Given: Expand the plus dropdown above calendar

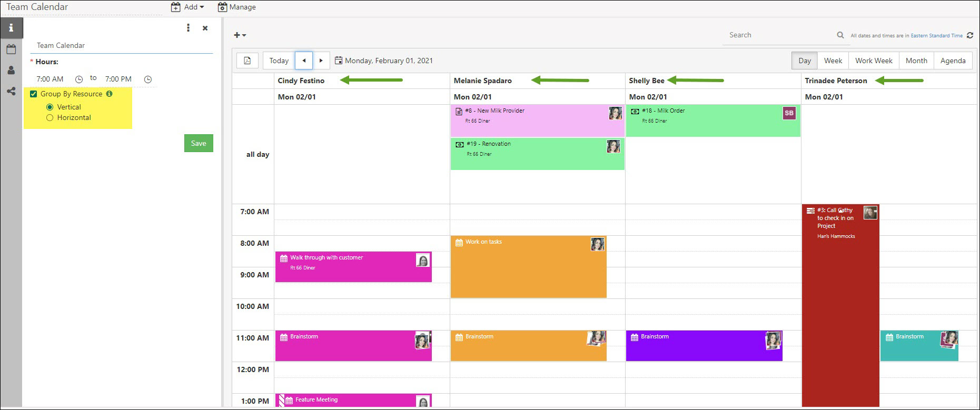Looking at the screenshot, I should (240, 35).
